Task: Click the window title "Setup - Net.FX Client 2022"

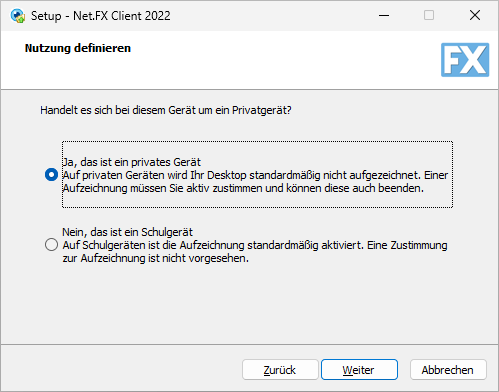Action: coord(101,16)
